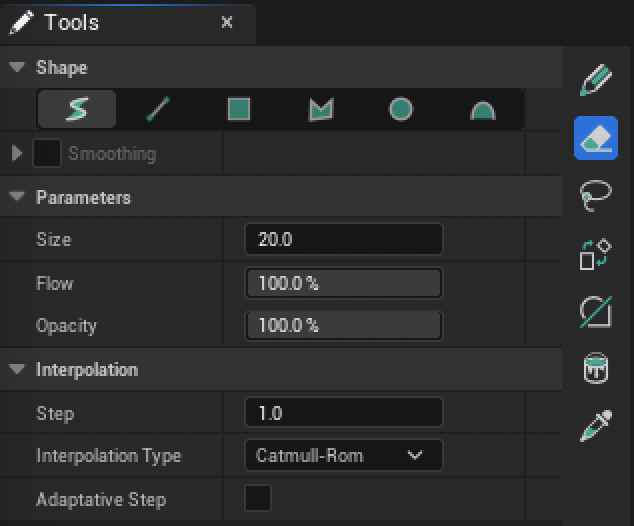Viewport: 634px width, 526px height.
Task: Select the straight line shape
Action: coord(158,109)
